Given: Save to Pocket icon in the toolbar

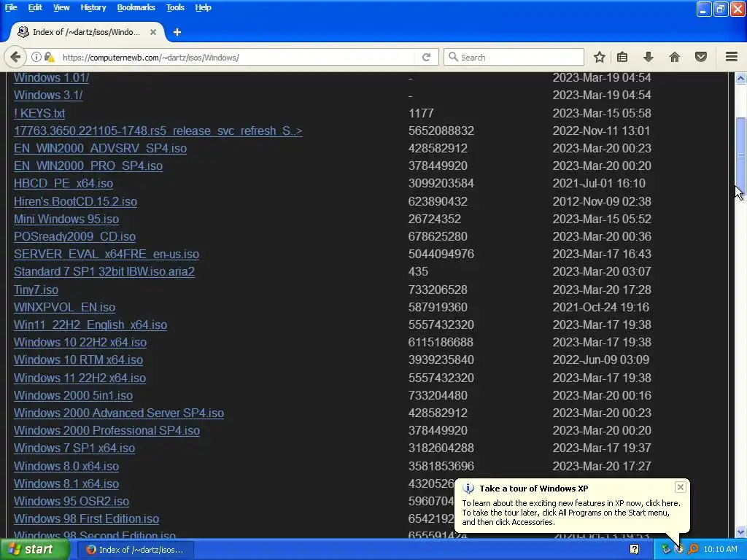Looking at the screenshot, I should 701,57.
